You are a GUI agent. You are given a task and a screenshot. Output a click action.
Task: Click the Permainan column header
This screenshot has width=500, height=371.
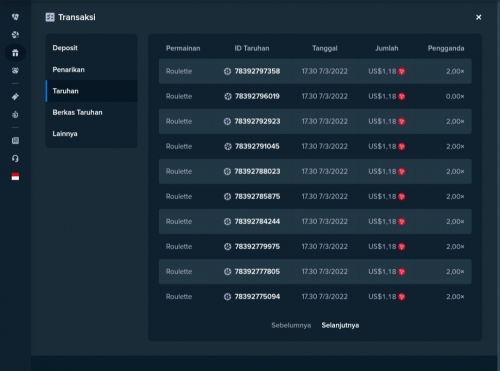click(x=183, y=48)
